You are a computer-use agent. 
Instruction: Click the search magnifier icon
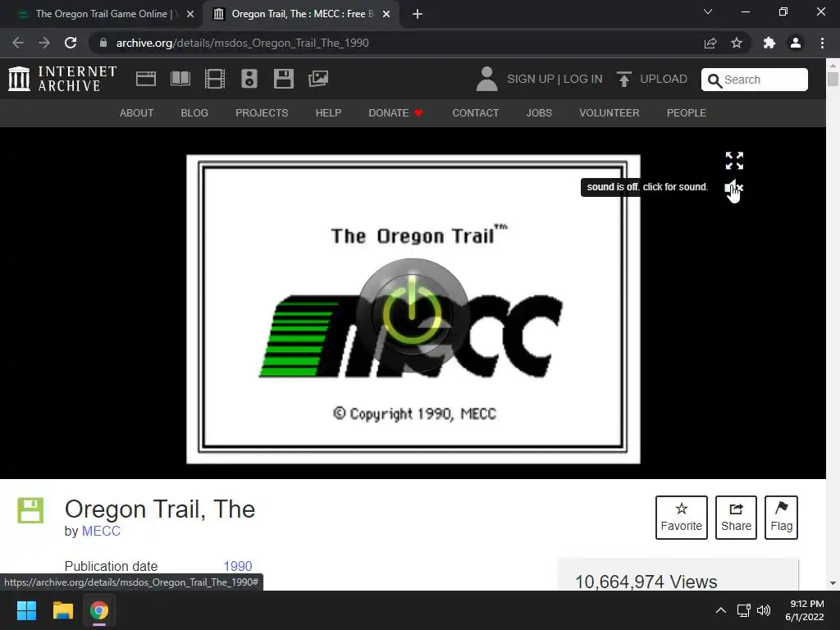(714, 80)
